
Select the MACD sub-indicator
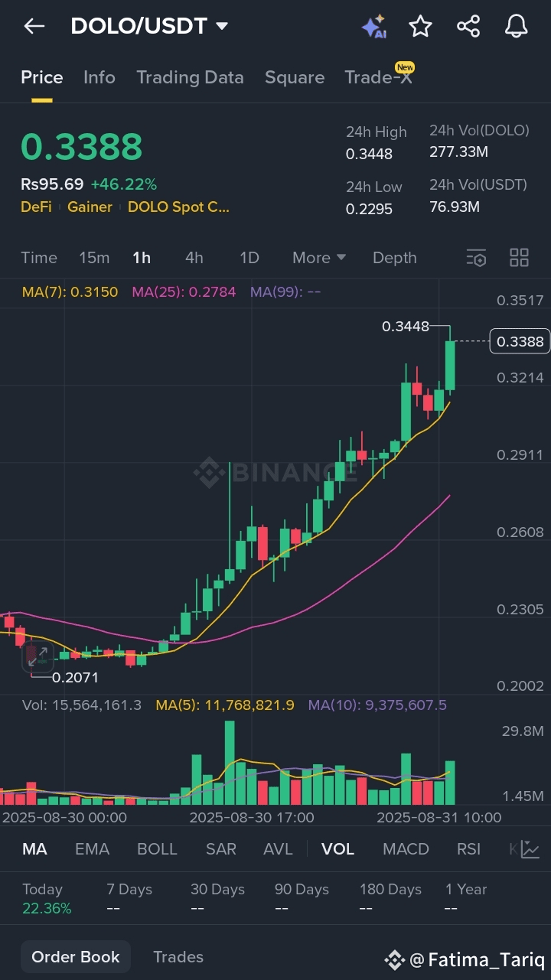406,849
